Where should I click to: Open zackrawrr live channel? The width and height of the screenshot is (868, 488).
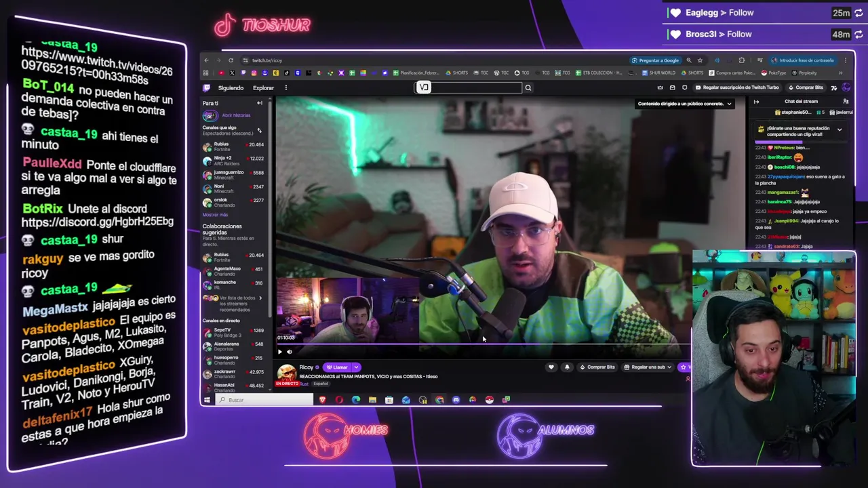233,373
